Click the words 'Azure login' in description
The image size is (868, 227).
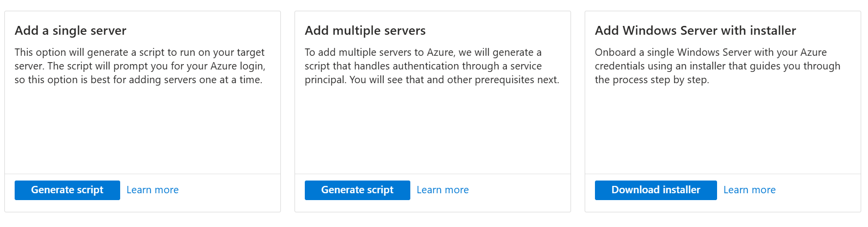click(x=237, y=66)
